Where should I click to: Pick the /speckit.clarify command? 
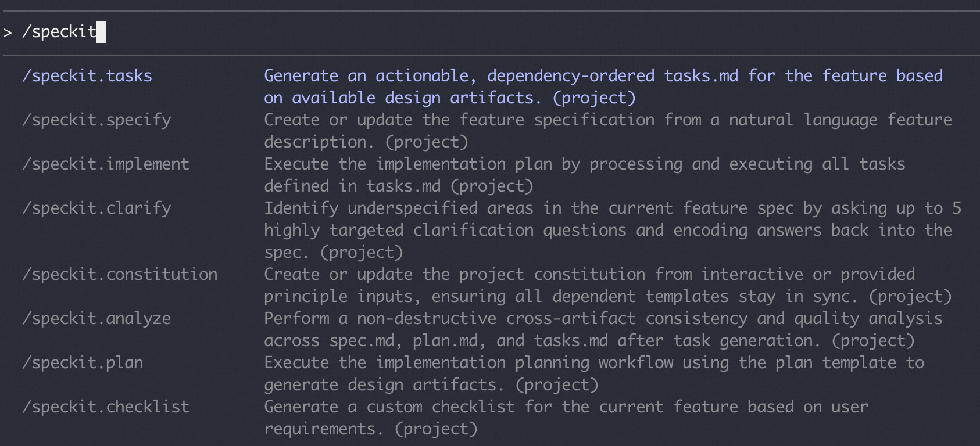(x=96, y=208)
